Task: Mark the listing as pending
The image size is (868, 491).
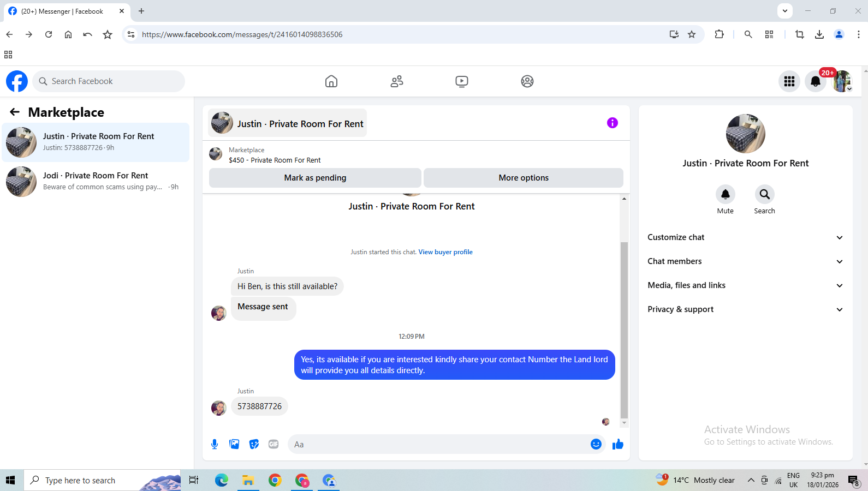Action: point(315,178)
